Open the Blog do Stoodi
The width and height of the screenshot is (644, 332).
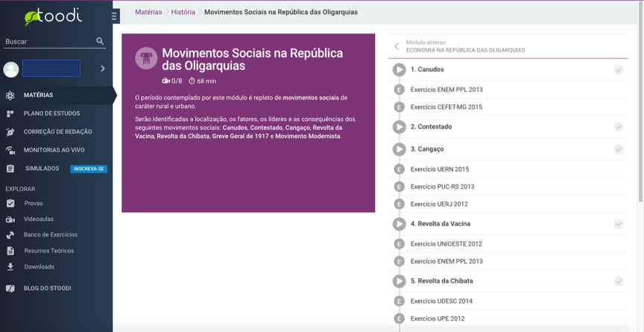click(47, 288)
